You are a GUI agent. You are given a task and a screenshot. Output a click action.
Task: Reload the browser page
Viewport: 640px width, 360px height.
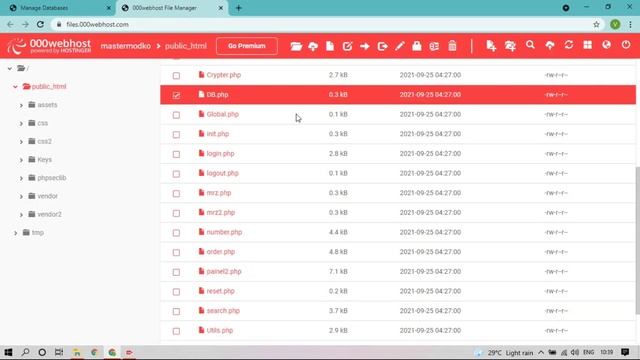[40, 24]
